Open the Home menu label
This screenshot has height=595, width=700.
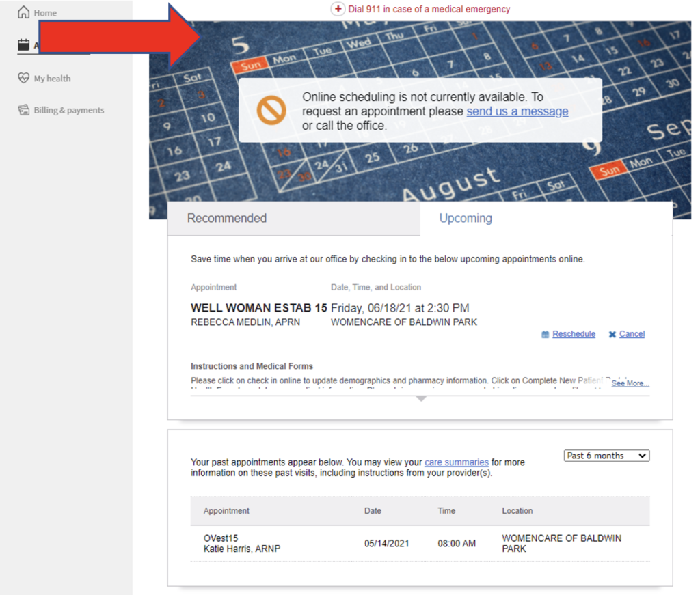point(46,13)
